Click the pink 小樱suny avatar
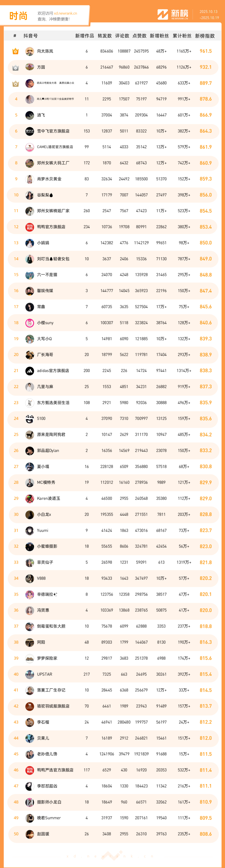Viewport: 225px width, 868px height. tap(30, 323)
